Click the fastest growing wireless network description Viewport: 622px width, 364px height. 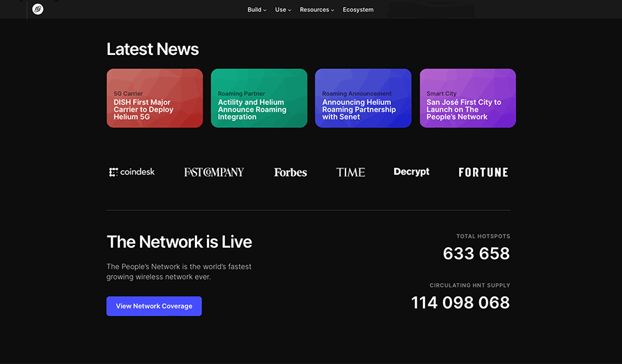[x=179, y=271]
